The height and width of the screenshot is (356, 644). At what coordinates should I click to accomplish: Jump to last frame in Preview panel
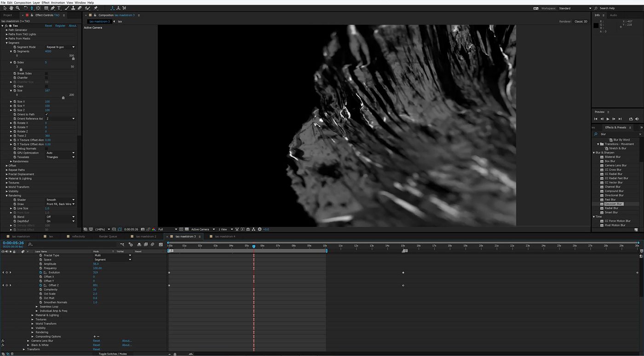point(620,119)
